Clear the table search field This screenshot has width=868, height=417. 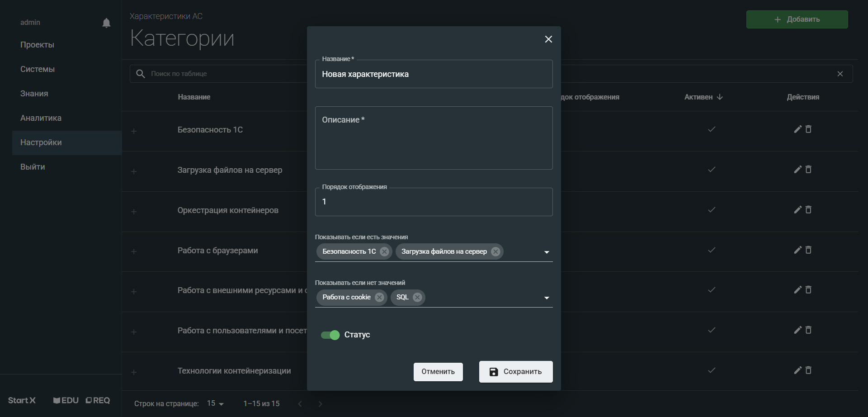coord(840,74)
